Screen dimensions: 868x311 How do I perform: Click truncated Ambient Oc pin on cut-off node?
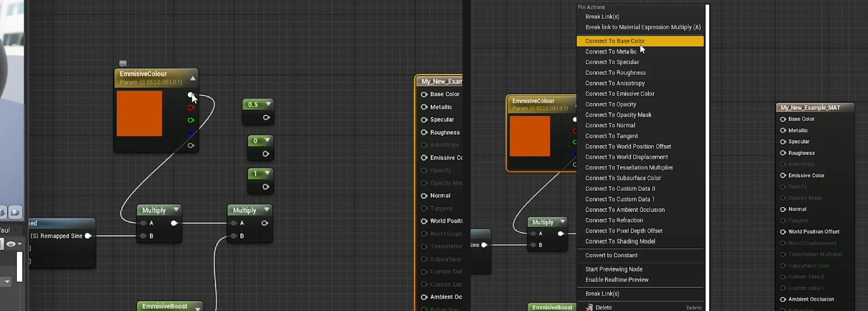[424, 297]
